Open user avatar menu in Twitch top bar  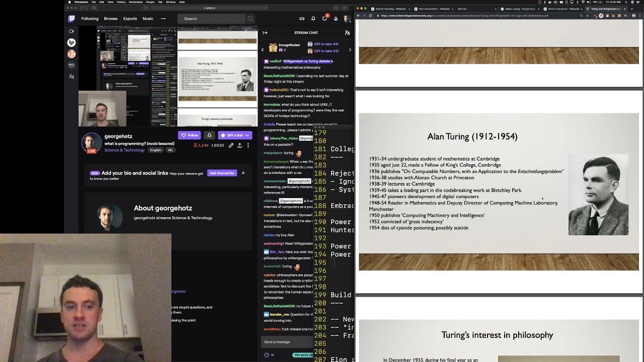coord(347,19)
